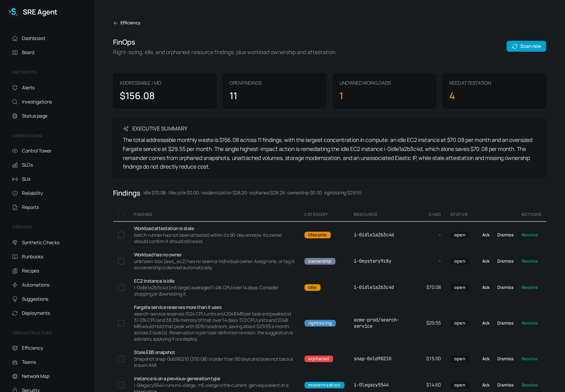Resolve the EC2 instance is idle finding
This screenshot has width=565, height=392.
pos(529,287)
